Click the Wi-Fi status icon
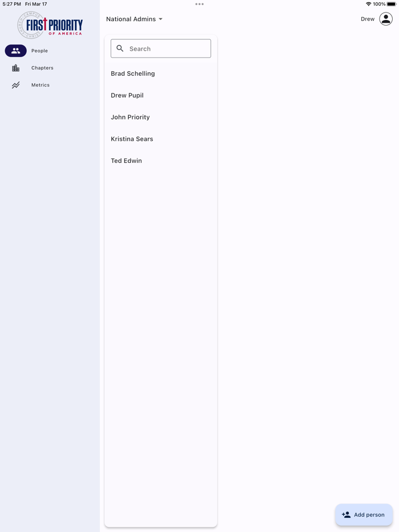Image resolution: width=399 pixels, height=532 pixels. pos(368,4)
